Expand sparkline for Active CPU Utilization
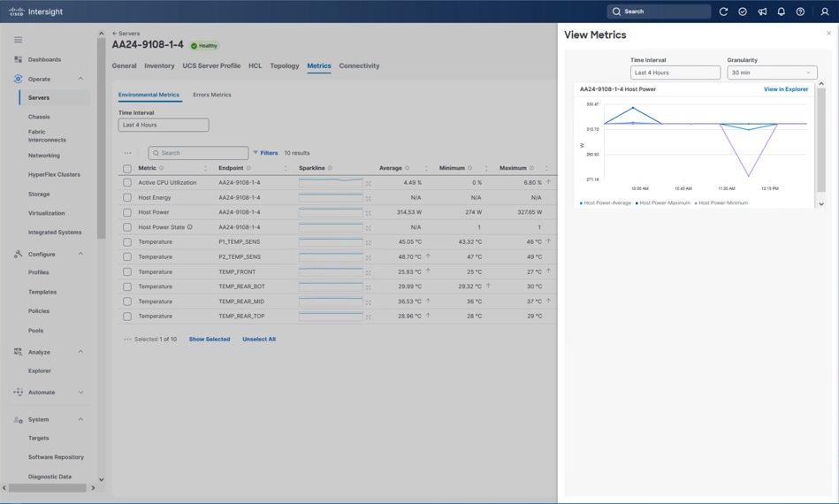The image size is (839, 504). [369, 183]
